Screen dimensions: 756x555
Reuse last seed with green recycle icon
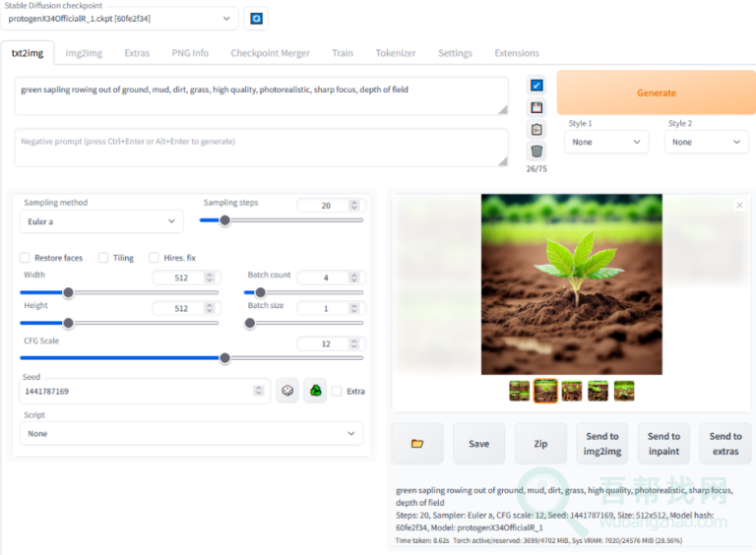(315, 391)
